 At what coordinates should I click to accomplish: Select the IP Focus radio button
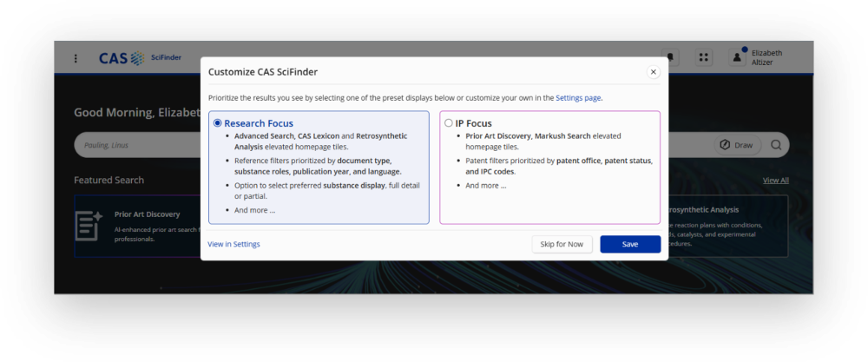coord(449,123)
